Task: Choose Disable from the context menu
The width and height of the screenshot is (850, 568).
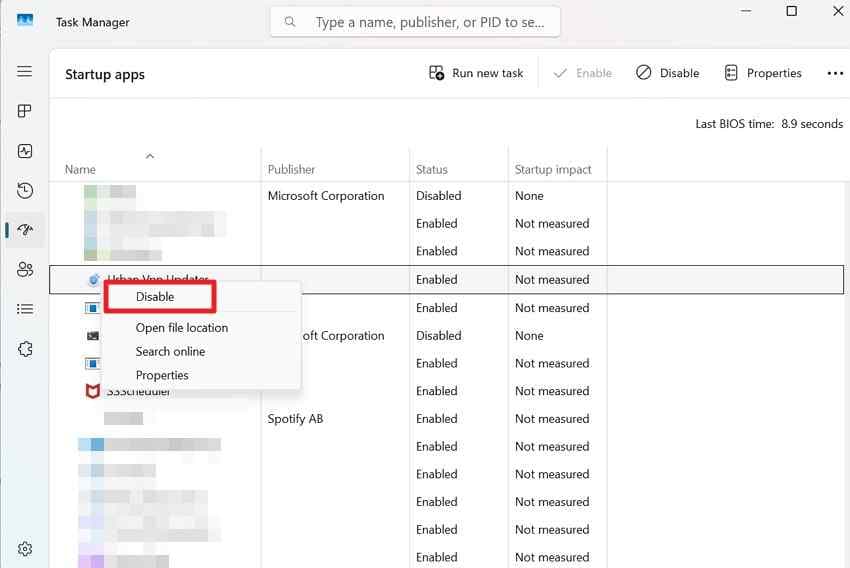Action: (155, 296)
